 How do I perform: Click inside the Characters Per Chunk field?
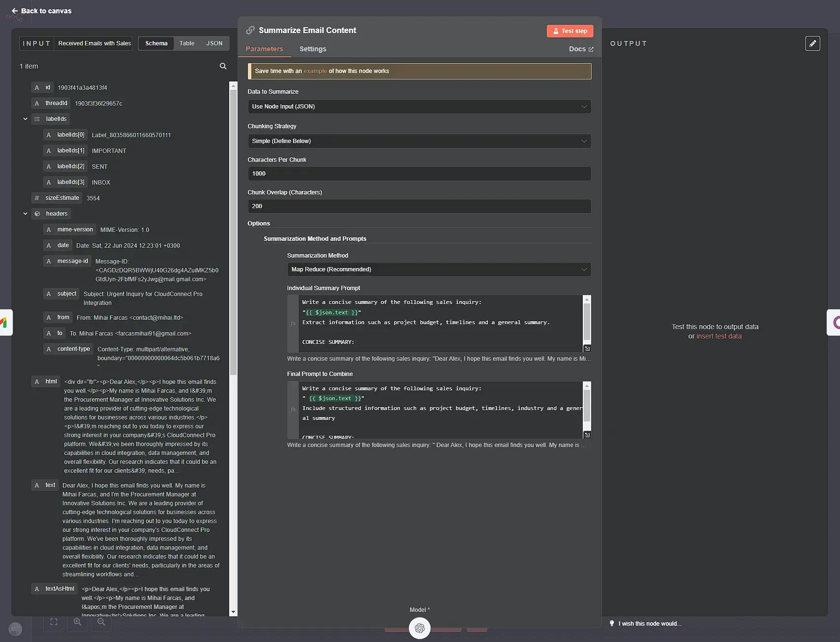click(419, 173)
